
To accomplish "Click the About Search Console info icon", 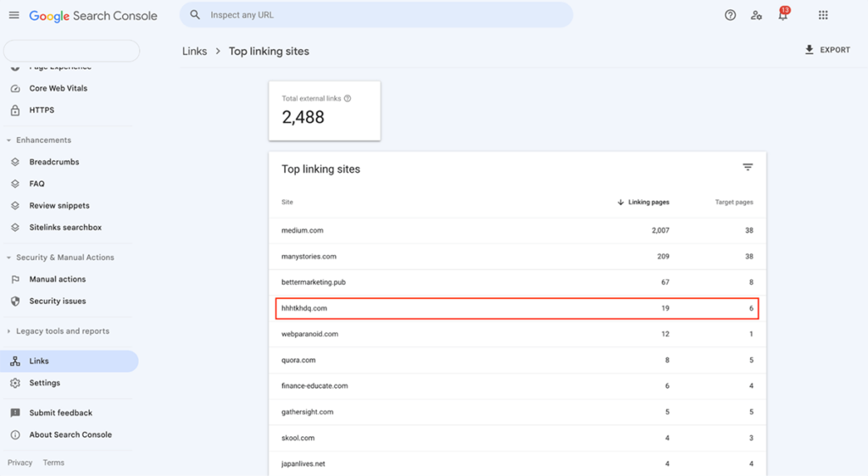I will [x=15, y=434].
